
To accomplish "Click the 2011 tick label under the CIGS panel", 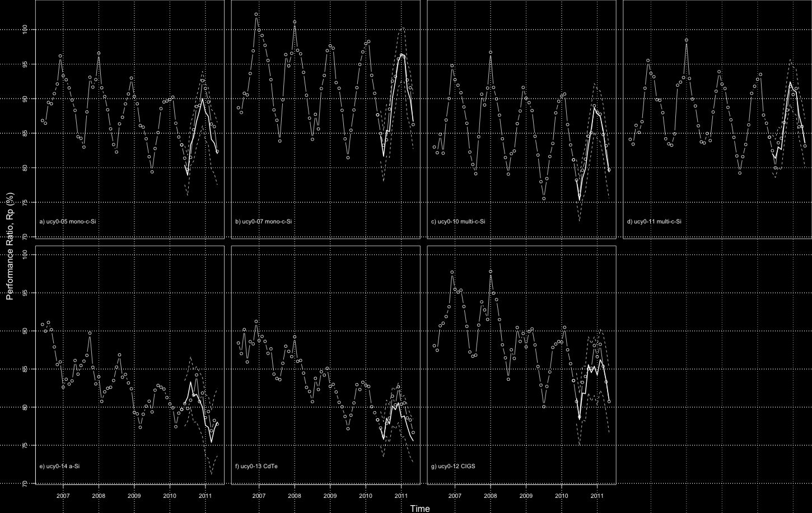I will point(597,496).
